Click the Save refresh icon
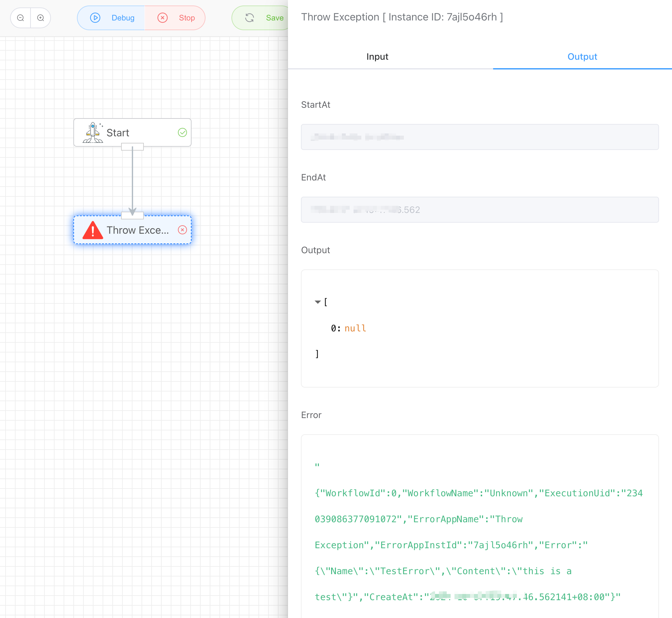The image size is (672, 618). (250, 18)
